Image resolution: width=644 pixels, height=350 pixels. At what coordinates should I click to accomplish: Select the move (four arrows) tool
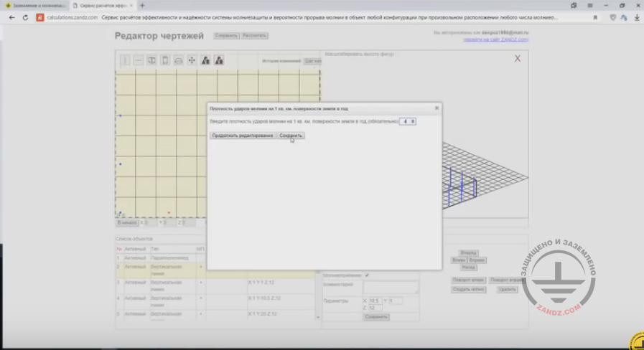click(x=192, y=60)
